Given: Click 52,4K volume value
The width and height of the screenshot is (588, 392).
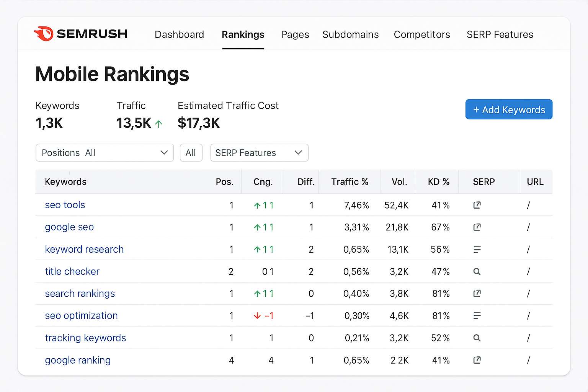Looking at the screenshot, I should (397, 206).
